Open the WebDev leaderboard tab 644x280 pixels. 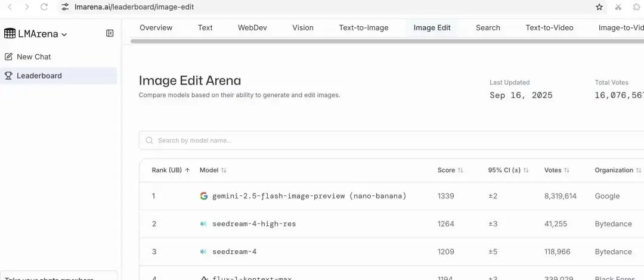(x=252, y=28)
